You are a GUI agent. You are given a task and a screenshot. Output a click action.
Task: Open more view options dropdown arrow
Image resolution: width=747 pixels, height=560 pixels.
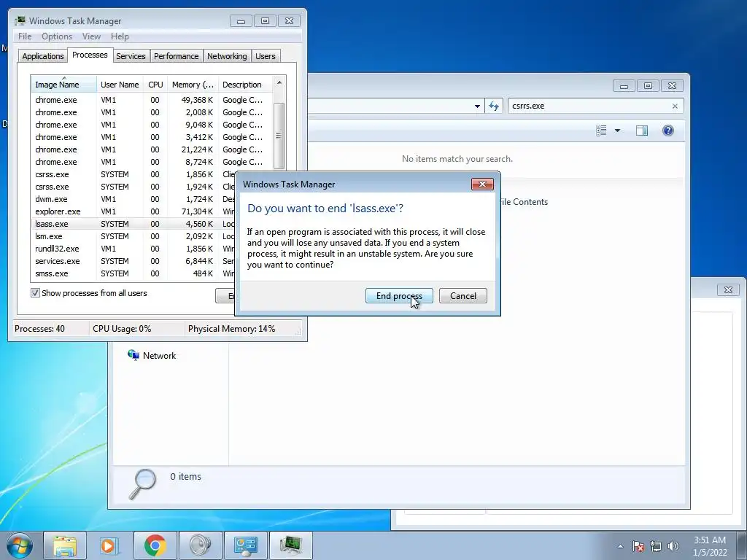click(x=617, y=131)
